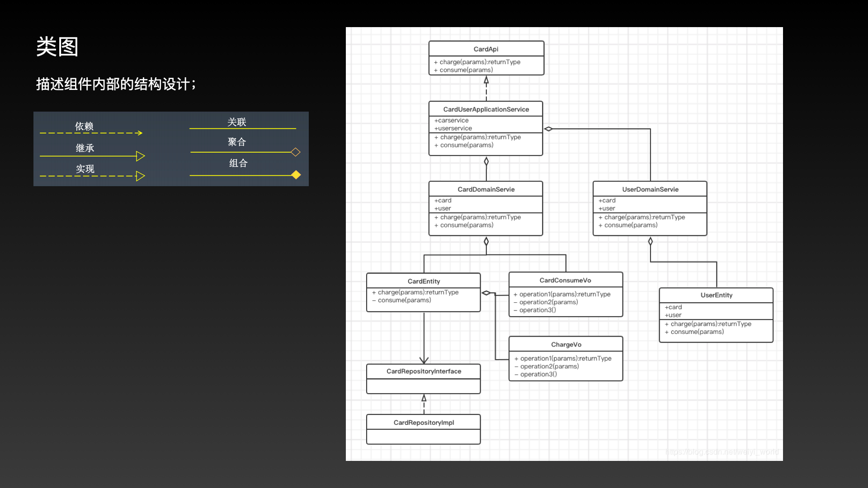
Task: Click the hollow diamond aggregation symbol in legend
Action: point(296,152)
